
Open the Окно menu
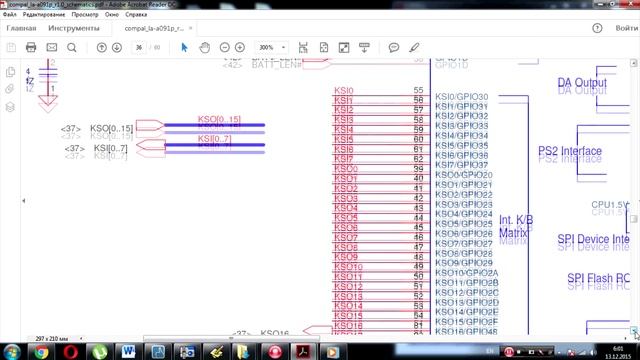(x=111, y=15)
